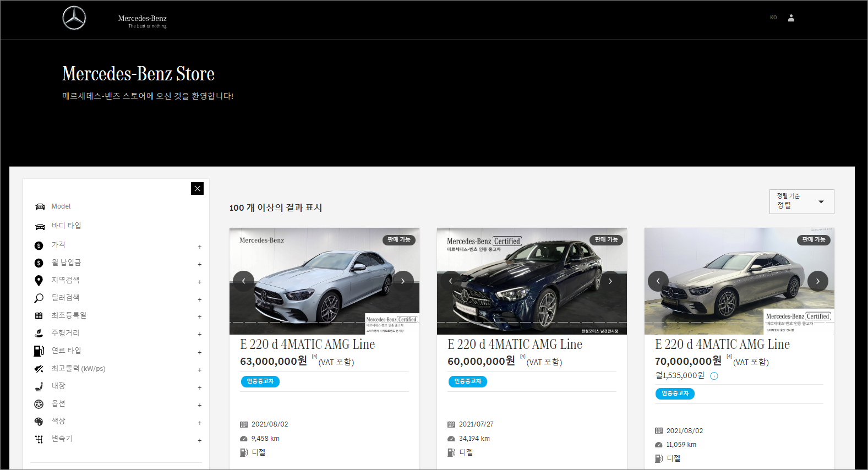Click the options wheel icon
Screen dimensions: 868x470
coord(39,404)
